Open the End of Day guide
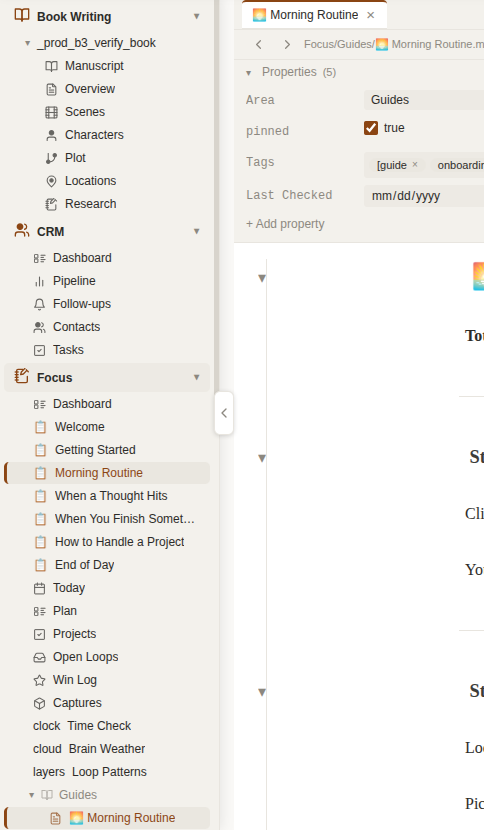Viewport: 484px width, 830px height. (85, 565)
